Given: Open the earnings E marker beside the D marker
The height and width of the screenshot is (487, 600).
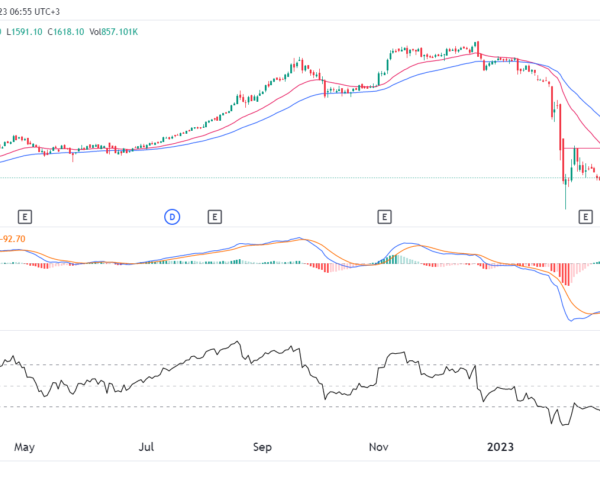Looking at the screenshot, I should tap(215, 217).
